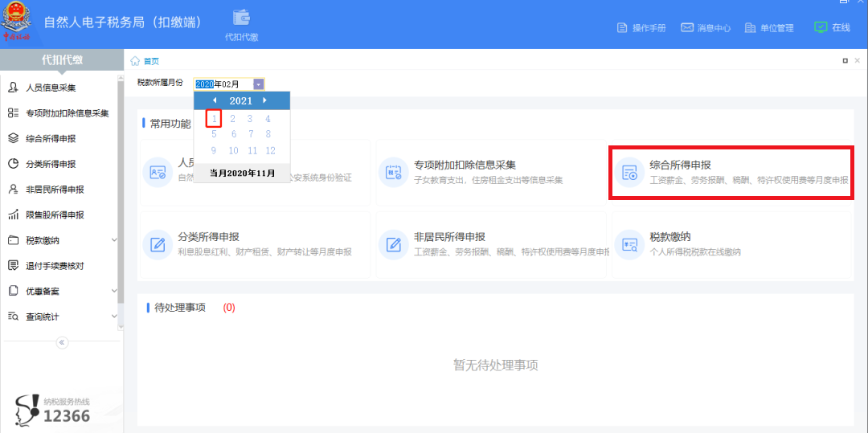Go to previous year in month picker
The width and height of the screenshot is (868, 433).
[x=215, y=100]
